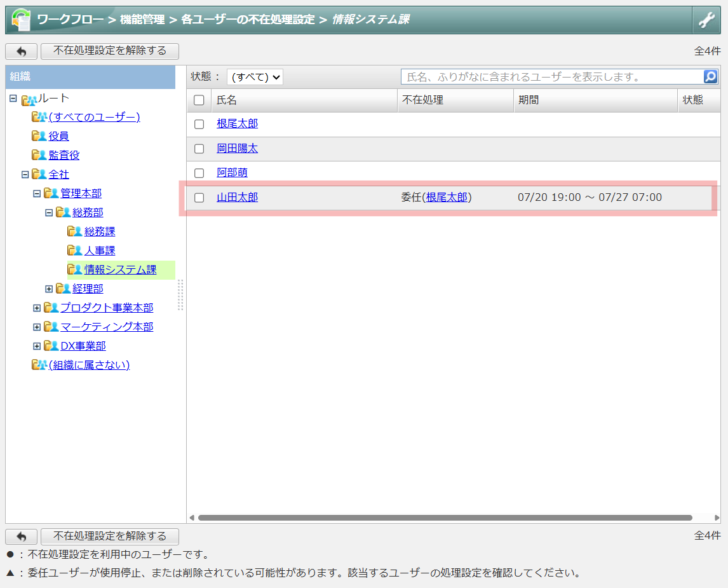The image size is (728, 588).
Task: Open delegate link 根尾太郎 in 不在処理 column
Action: tap(447, 198)
